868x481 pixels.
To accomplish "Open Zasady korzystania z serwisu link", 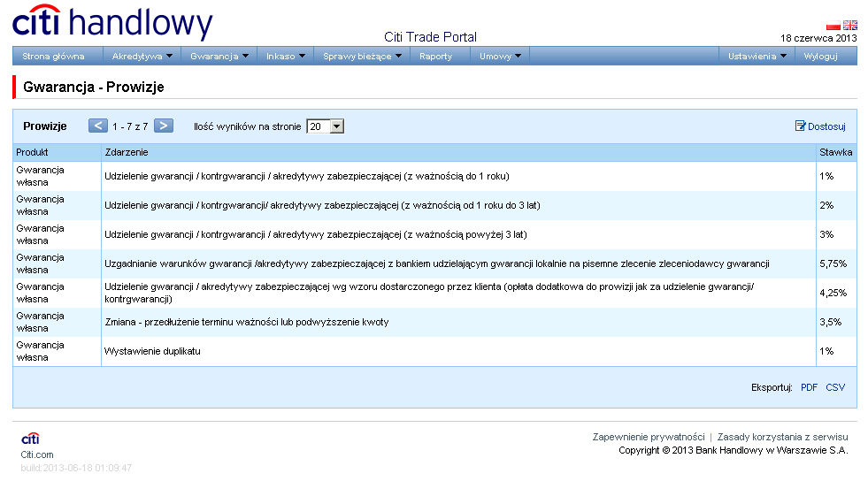I will [782, 438].
